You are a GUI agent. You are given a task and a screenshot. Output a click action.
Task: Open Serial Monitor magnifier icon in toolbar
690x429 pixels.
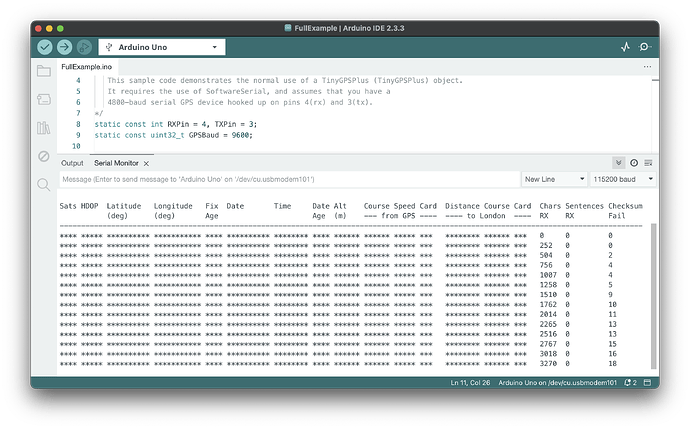coord(645,47)
